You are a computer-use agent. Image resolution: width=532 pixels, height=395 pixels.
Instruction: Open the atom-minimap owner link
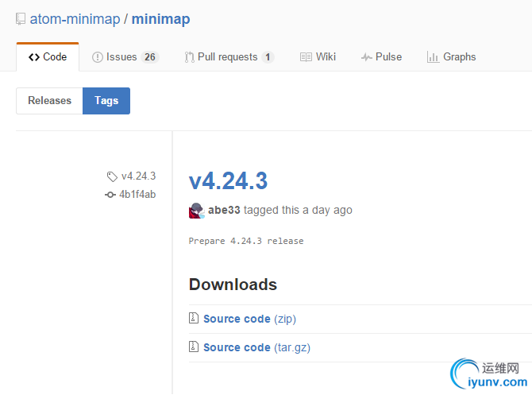point(74,19)
